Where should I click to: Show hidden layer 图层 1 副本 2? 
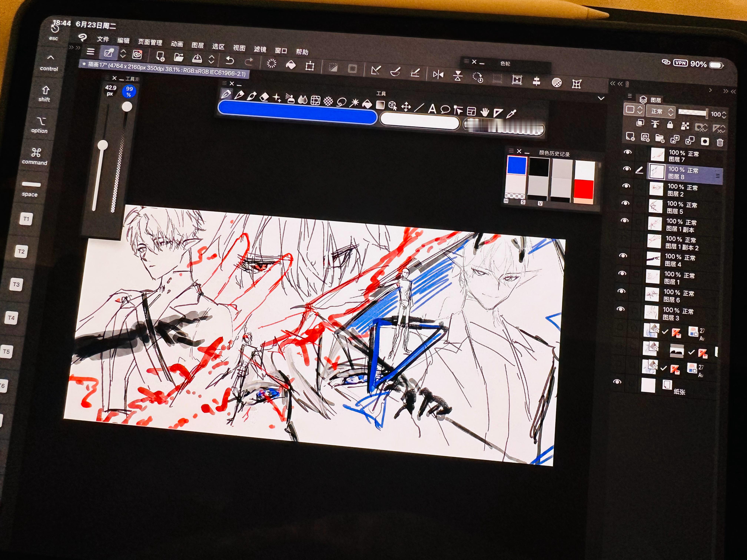624,238
